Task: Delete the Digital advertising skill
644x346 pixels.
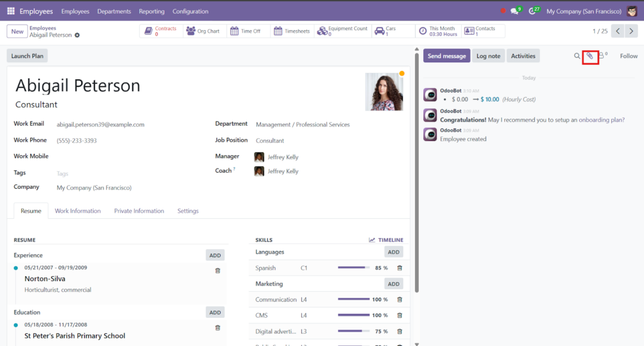Action: coord(399,331)
